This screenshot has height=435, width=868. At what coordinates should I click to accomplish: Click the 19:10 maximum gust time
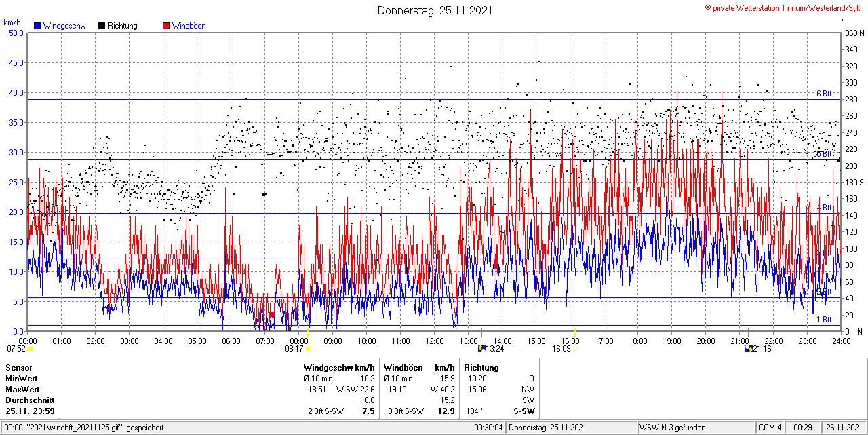397,390
